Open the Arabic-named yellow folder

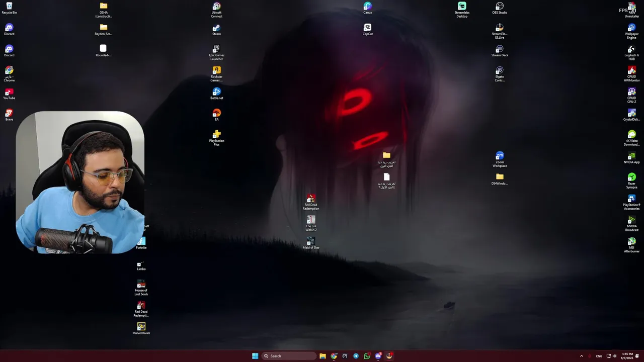(386, 159)
